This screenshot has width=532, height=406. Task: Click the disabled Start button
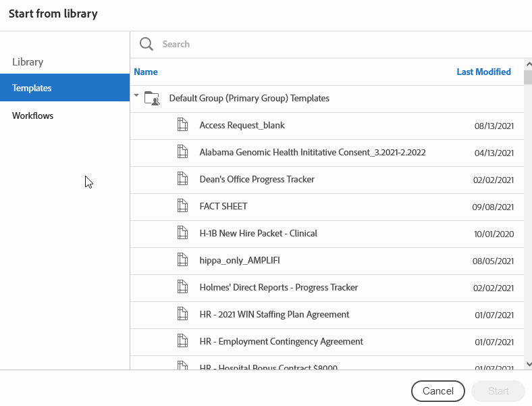tap(498, 391)
